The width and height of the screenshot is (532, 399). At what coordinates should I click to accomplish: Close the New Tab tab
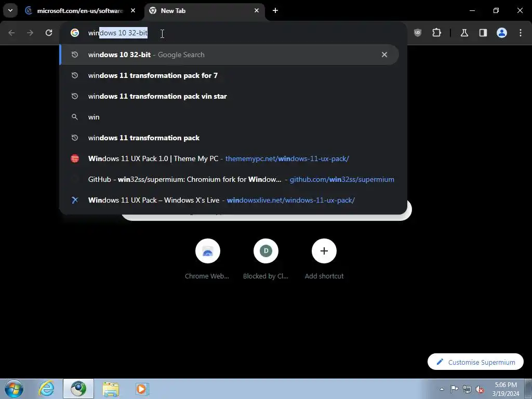257,10
